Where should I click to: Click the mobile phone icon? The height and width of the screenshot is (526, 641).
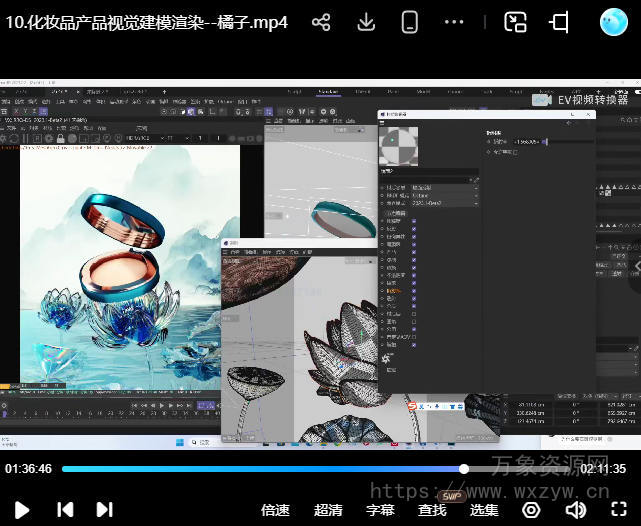click(410, 22)
